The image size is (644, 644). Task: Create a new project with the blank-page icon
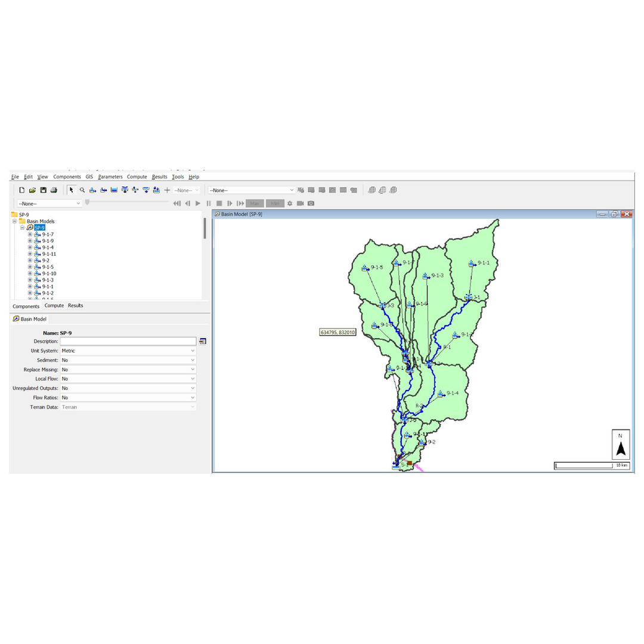tap(22, 190)
